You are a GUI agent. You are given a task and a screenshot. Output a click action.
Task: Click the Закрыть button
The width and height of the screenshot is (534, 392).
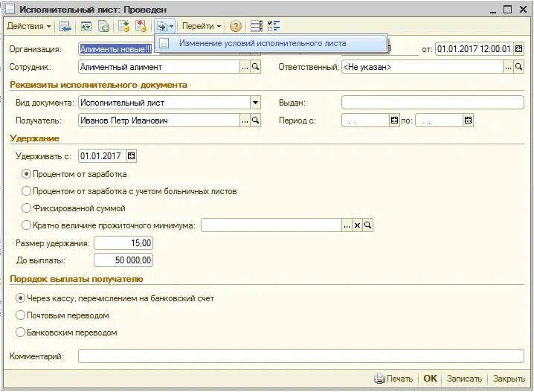click(509, 379)
